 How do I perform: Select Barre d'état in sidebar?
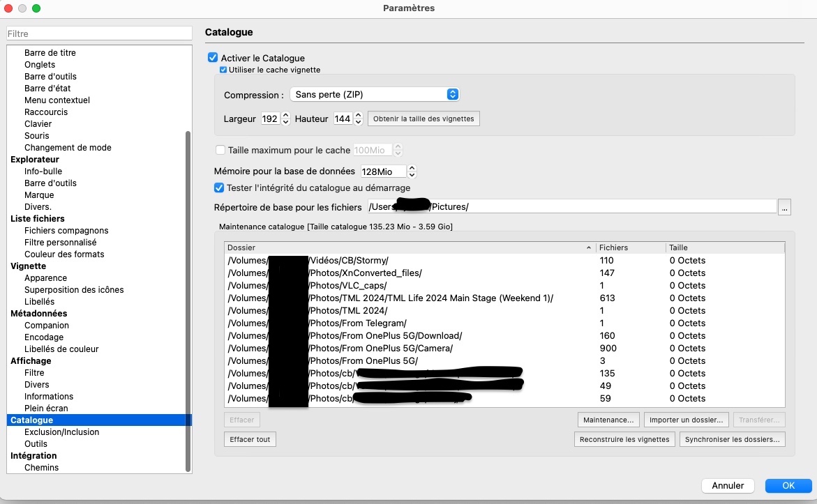coord(47,88)
